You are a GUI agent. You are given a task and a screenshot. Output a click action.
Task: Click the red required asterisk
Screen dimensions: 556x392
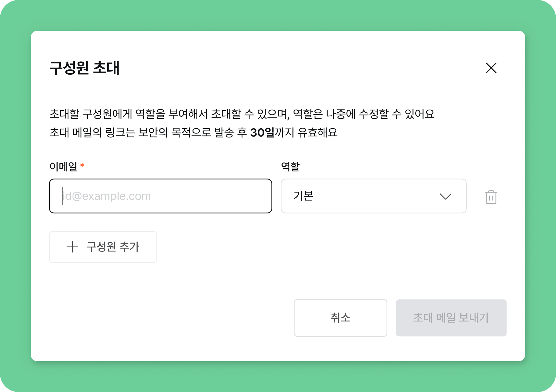[x=82, y=165]
